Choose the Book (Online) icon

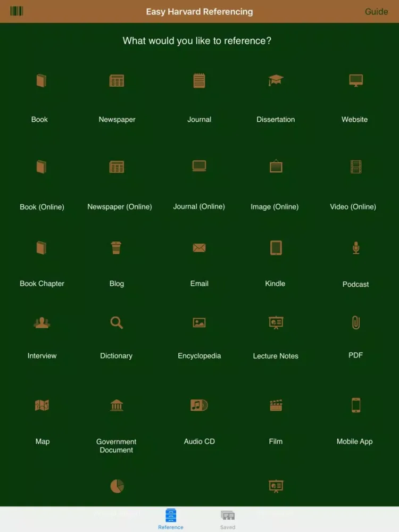41,167
